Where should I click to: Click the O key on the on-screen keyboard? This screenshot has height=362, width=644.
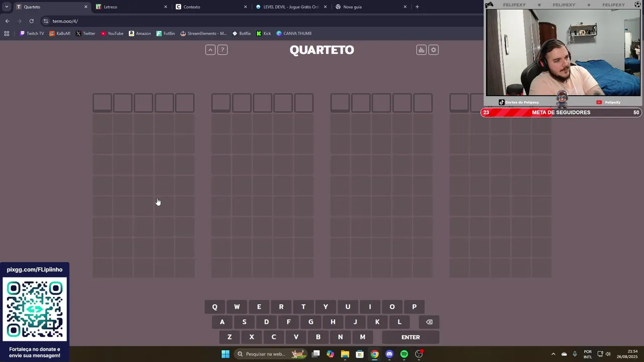392,307
